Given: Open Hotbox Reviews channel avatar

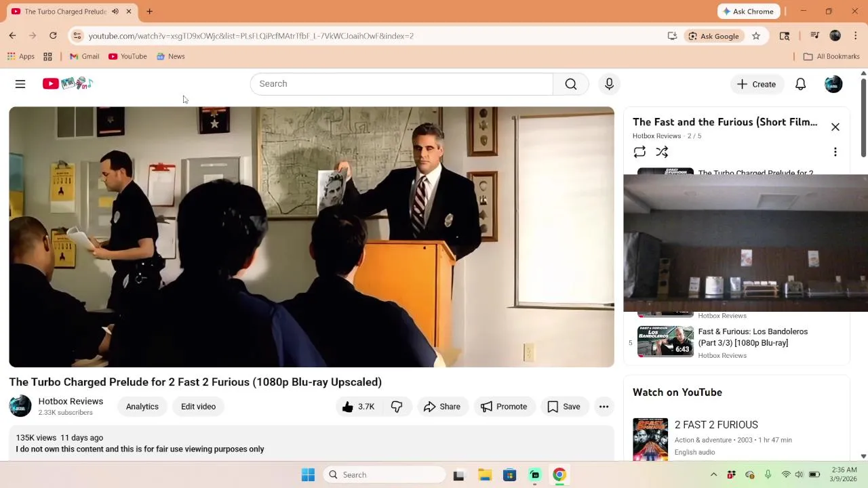Looking at the screenshot, I should [x=20, y=406].
